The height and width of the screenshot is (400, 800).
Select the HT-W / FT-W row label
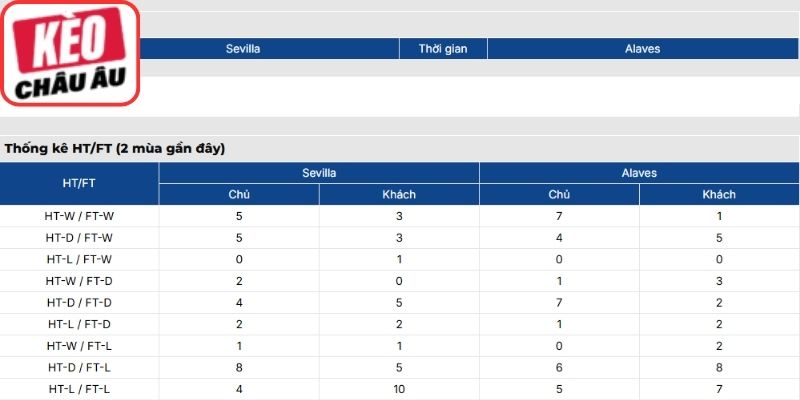tap(79, 216)
